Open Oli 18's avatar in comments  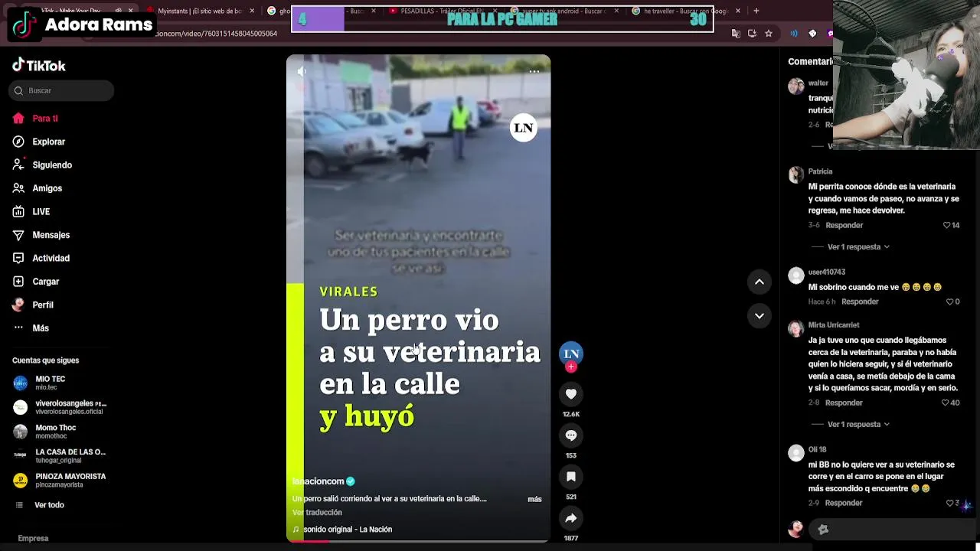796,453
